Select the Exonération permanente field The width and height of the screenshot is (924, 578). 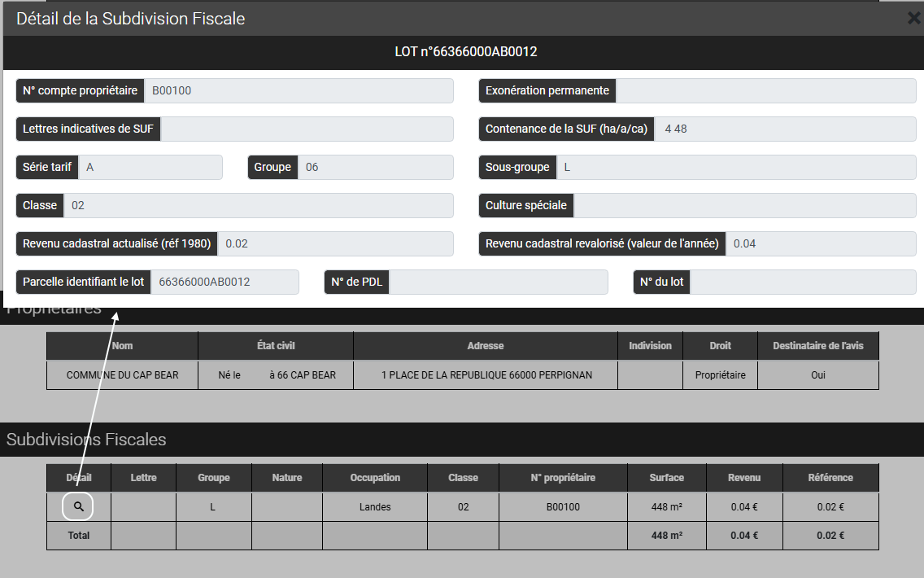(765, 90)
